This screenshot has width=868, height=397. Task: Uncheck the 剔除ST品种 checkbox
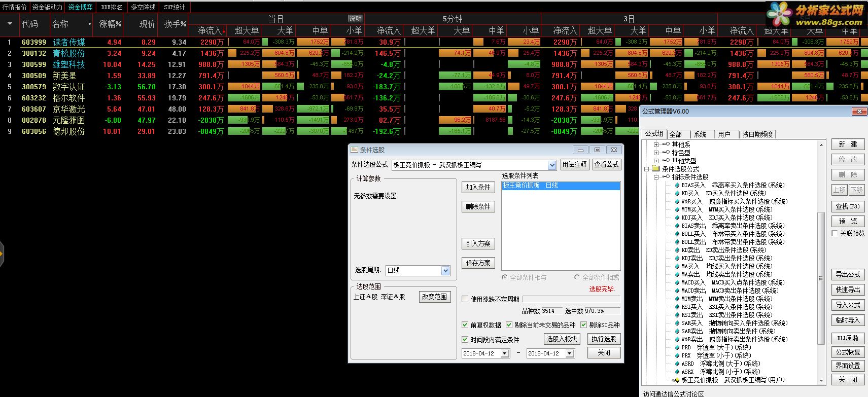pos(583,325)
